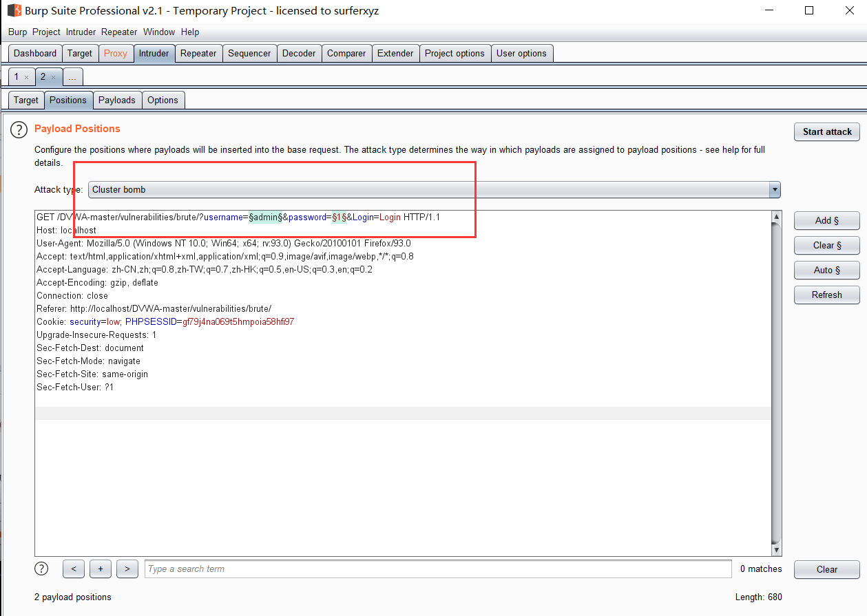Click the request editor vertical scrollbar thumb
The image size is (867, 616).
tap(777, 382)
